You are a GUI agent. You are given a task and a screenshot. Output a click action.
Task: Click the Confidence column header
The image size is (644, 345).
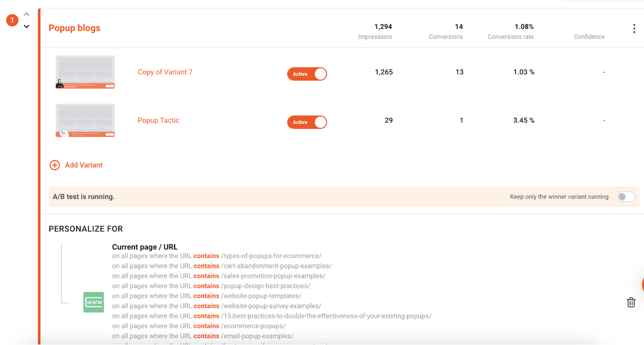(x=589, y=37)
